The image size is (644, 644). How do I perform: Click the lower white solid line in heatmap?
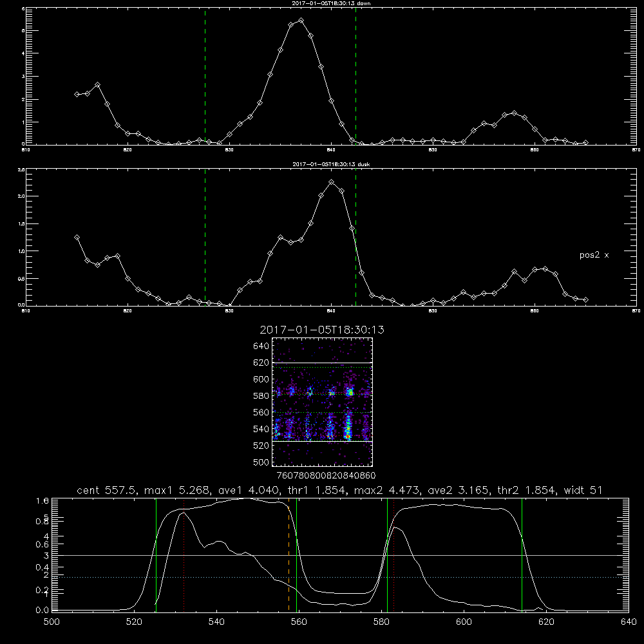click(323, 442)
